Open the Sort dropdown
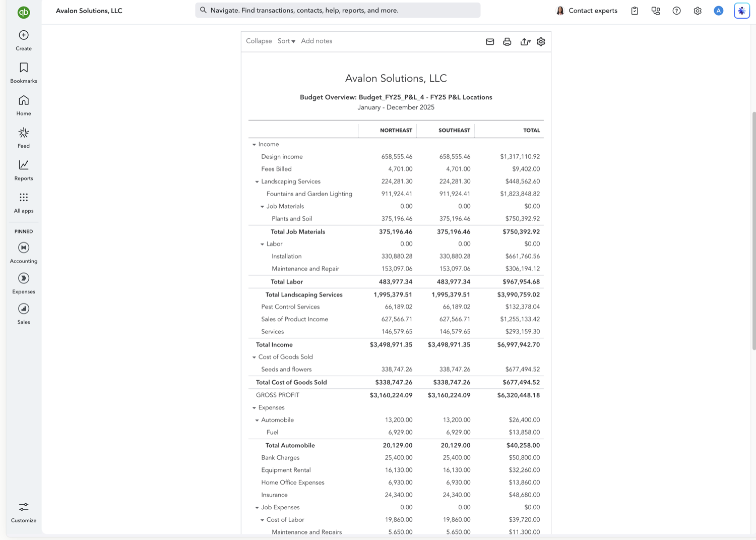This screenshot has height=540, width=756. 286,41
